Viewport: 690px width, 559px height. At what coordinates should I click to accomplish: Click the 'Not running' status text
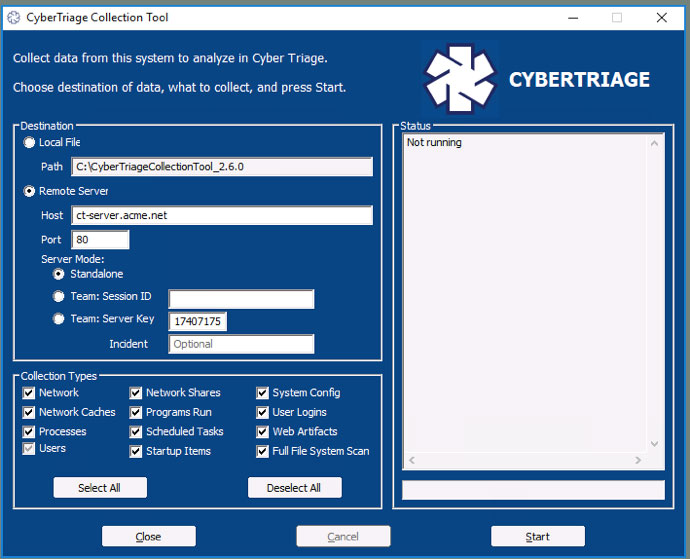[434, 143]
